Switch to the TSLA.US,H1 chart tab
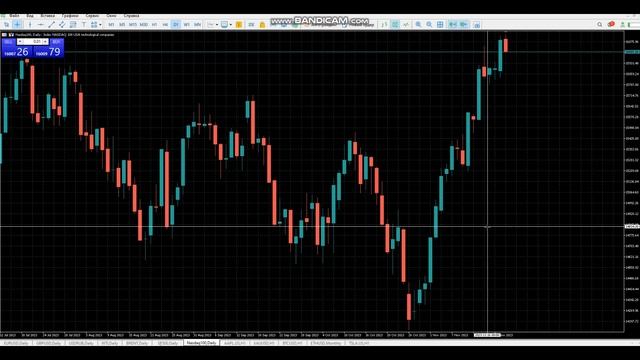 359,343
